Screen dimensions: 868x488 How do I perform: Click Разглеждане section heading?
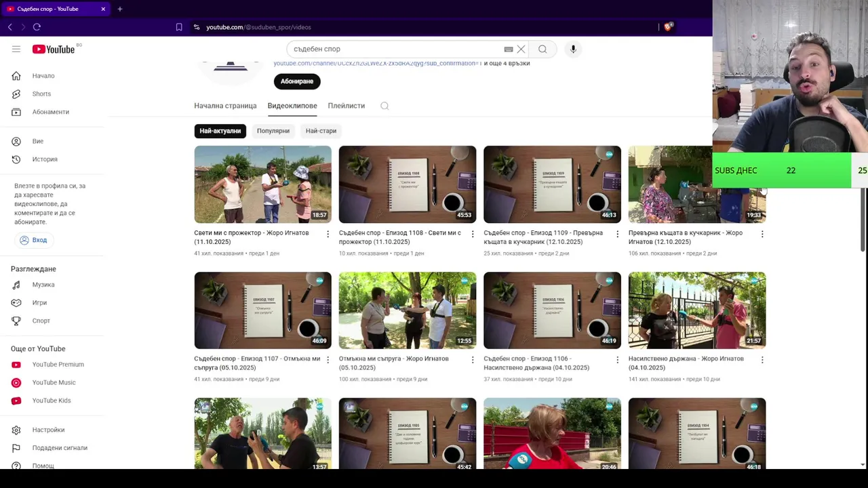coord(33,269)
